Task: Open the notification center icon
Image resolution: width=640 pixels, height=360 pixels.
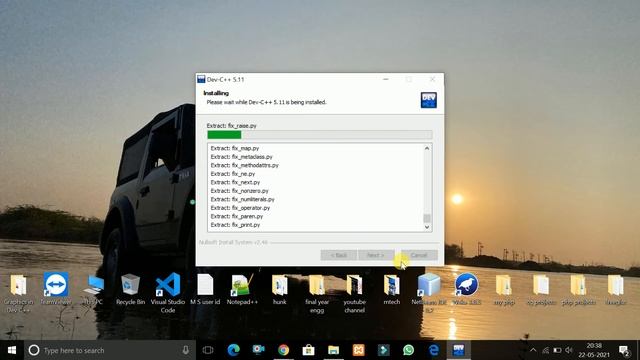Action: click(x=624, y=350)
